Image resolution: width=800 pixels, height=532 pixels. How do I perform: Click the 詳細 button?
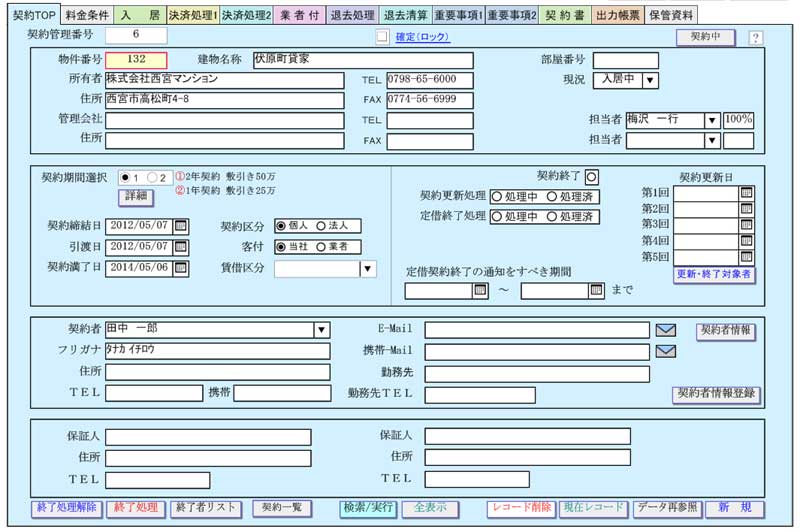(136, 197)
